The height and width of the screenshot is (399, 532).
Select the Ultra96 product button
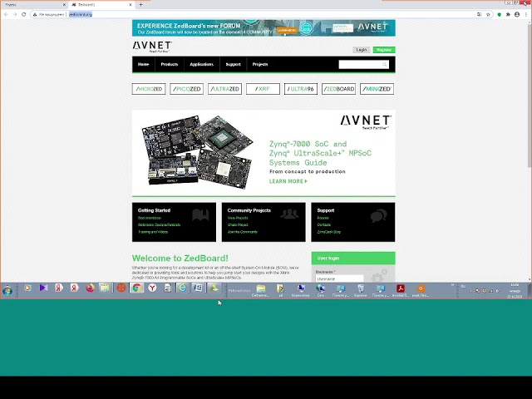301,89
